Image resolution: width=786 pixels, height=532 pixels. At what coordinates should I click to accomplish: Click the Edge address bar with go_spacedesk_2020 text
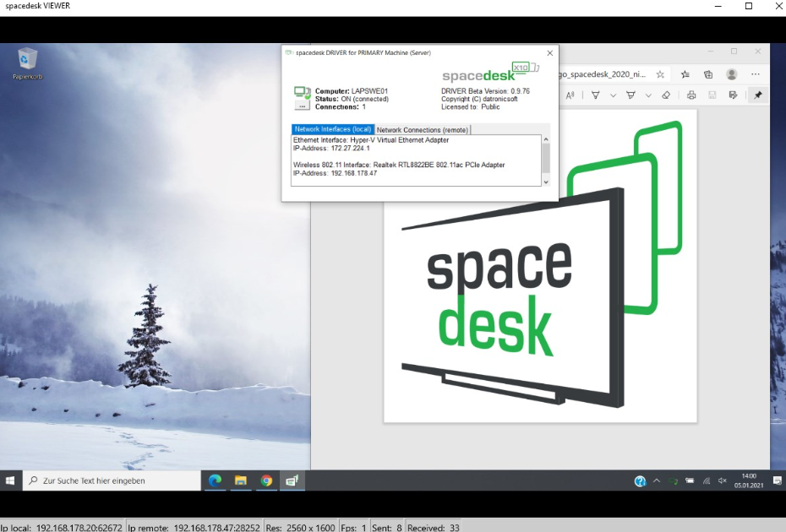point(602,74)
